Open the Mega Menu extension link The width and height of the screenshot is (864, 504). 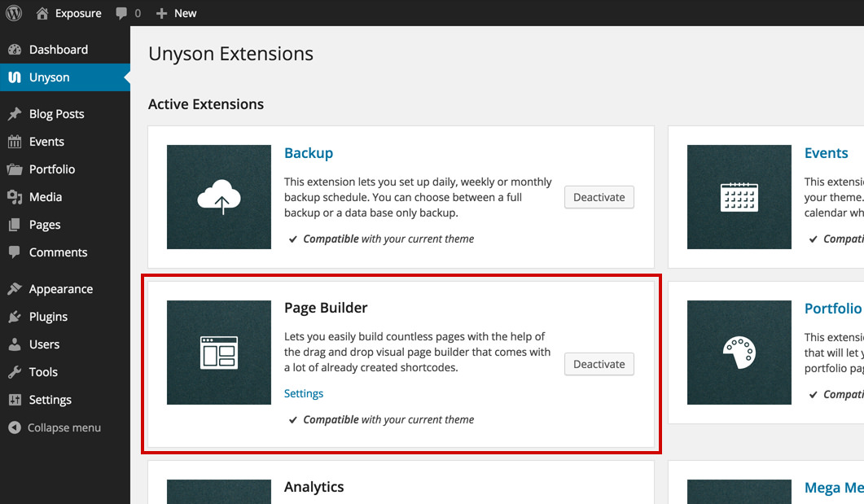[x=834, y=488]
